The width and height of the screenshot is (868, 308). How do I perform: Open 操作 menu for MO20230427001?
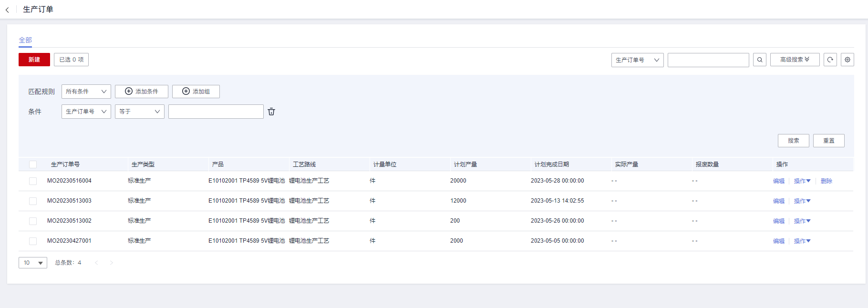tap(802, 241)
